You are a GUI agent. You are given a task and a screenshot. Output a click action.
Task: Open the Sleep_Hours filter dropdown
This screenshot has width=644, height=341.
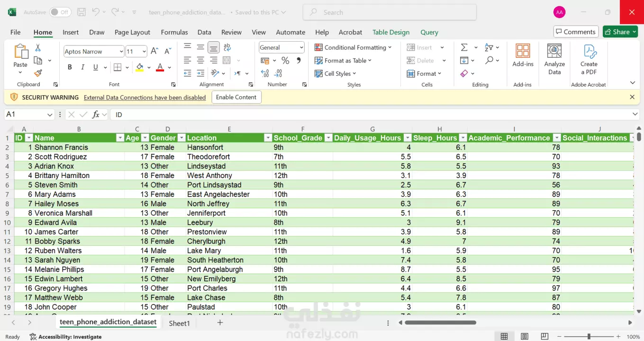[x=462, y=138]
